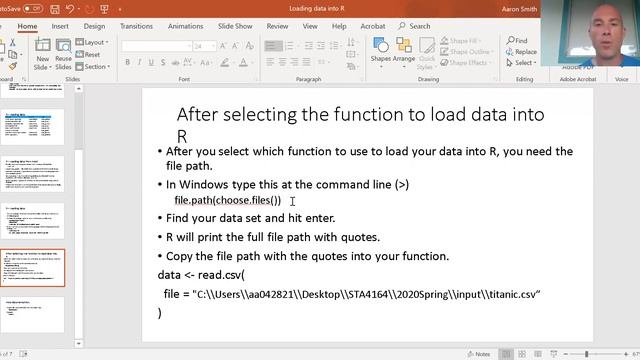Apply Italic formatting
The width and height of the screenshot is (640, 360).
pos(140,62)
